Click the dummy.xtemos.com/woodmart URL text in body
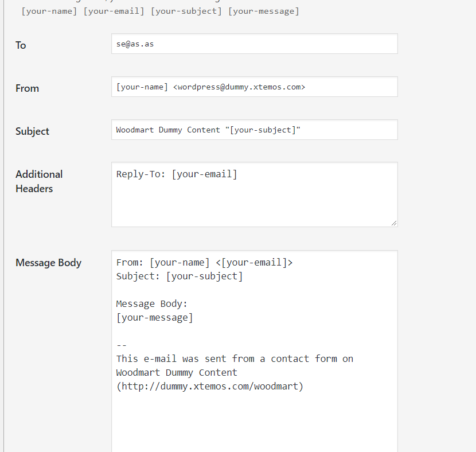Image resolution: width=476 pixels, height=452 pixels. [209, 386]
